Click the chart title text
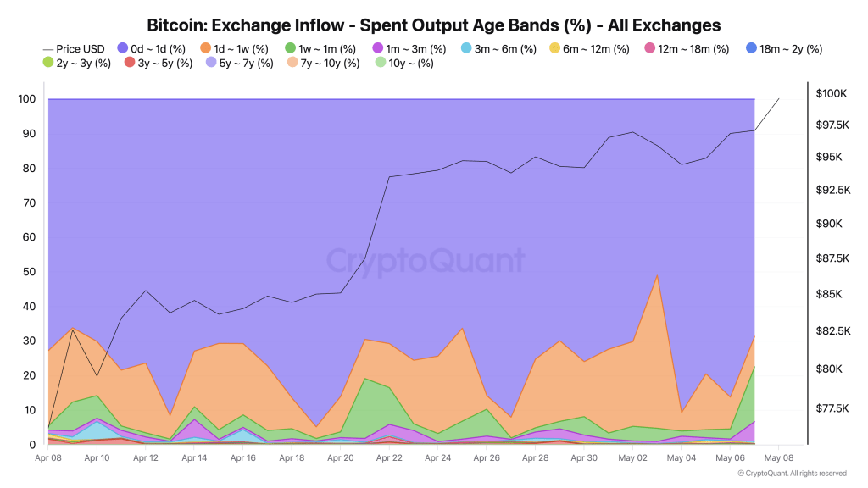This screenshot has width=868, height=488. (434, 25)
